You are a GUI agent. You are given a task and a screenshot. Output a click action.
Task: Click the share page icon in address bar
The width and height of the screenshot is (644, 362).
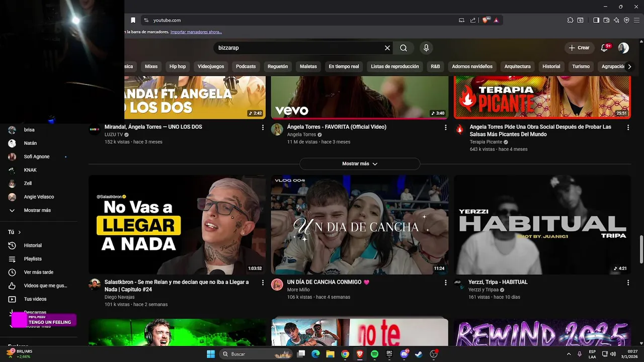[473, 20]
